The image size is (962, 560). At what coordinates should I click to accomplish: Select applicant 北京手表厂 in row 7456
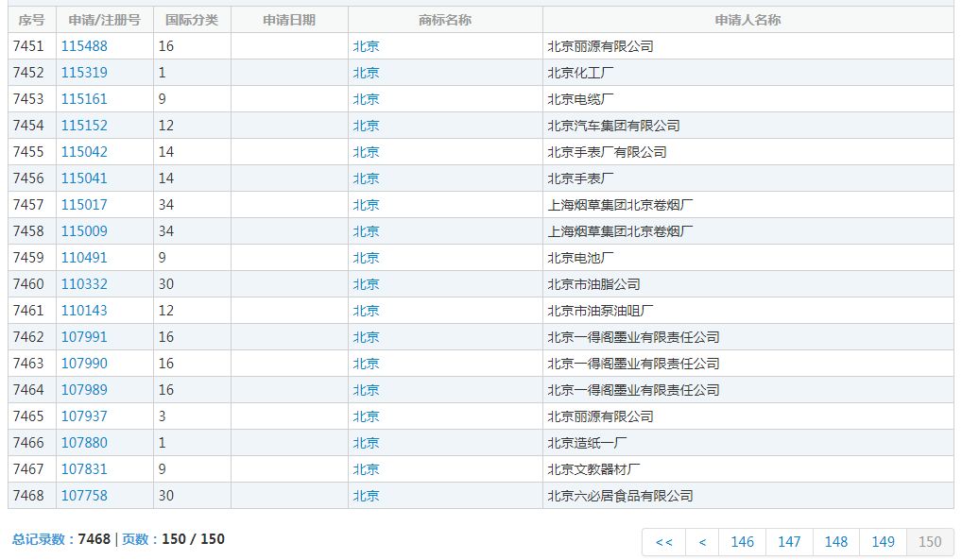click(580, 178)
